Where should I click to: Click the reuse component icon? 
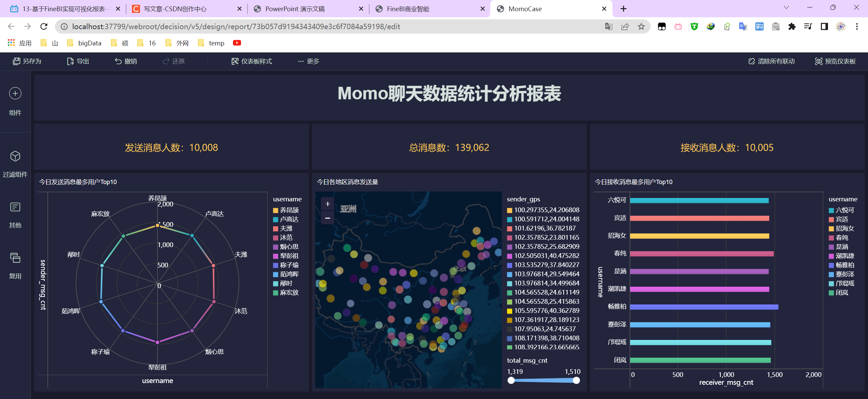click(x=15, y=258)
